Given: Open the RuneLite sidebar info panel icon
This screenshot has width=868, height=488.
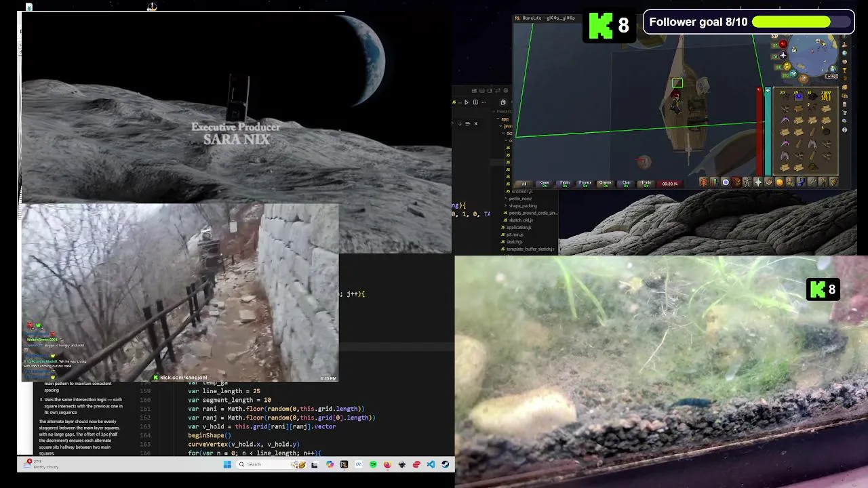Looking at the screenshot, I should tap(845, 130).
